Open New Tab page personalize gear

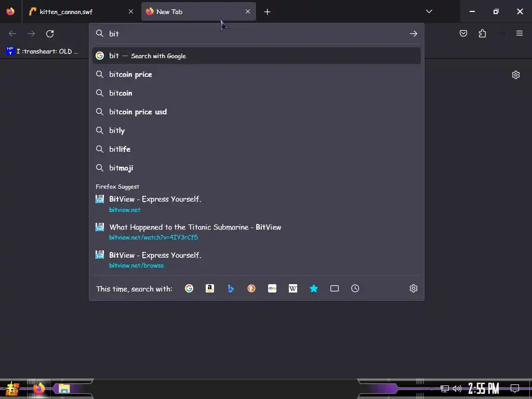pos(516,75)
